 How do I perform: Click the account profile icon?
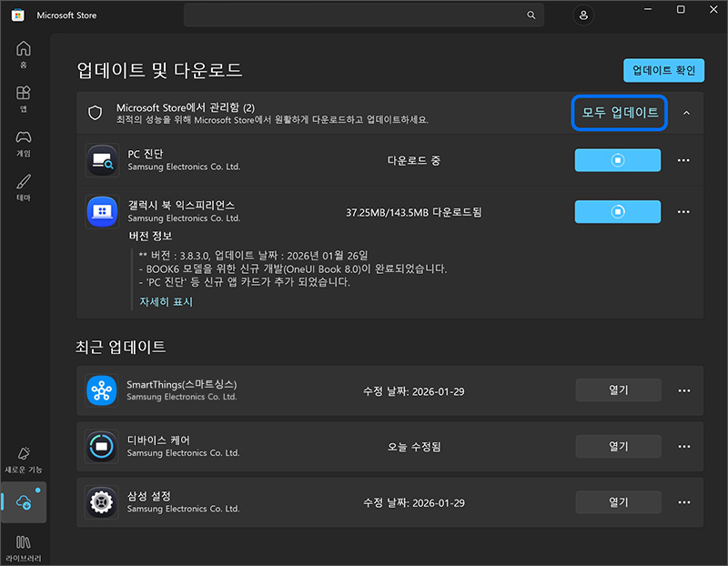point(583,15)
